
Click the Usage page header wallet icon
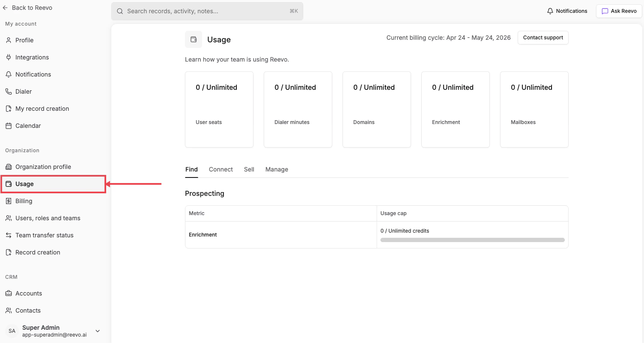194,39
